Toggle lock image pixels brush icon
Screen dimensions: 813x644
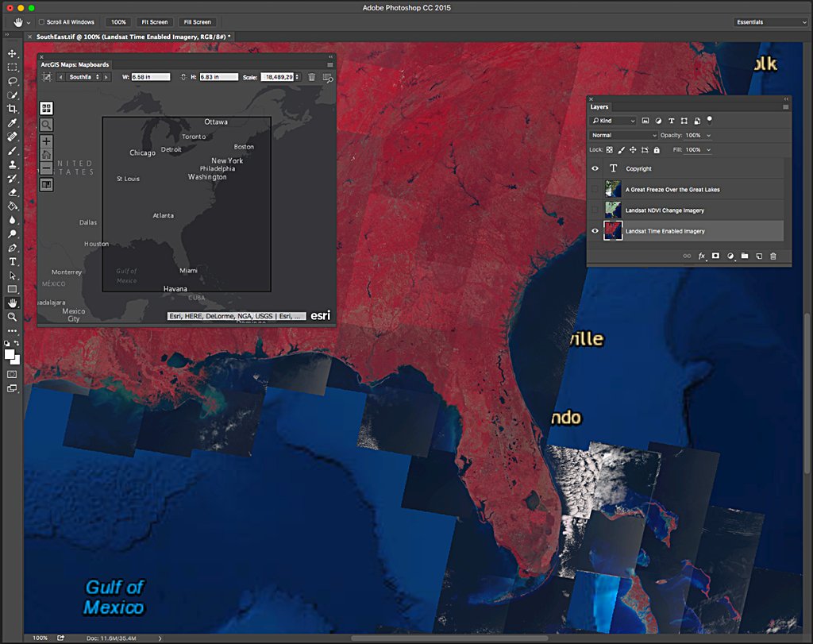[621, 150]
